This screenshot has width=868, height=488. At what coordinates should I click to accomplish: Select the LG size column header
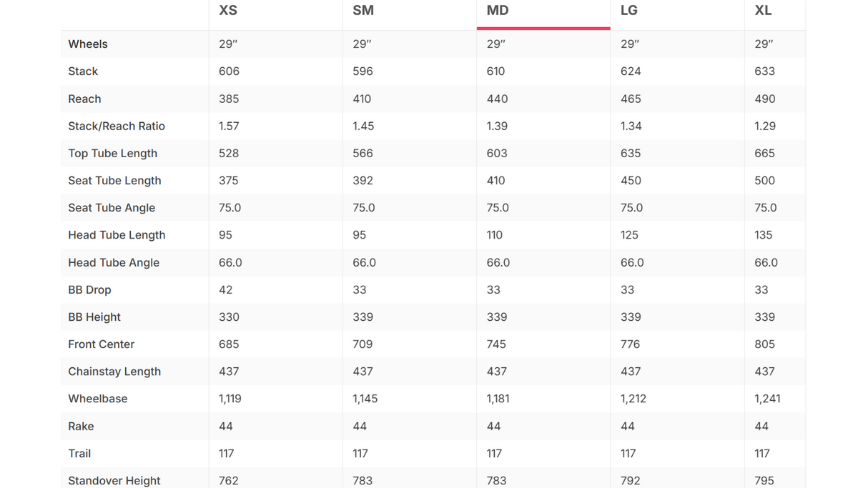pos(629,11)
